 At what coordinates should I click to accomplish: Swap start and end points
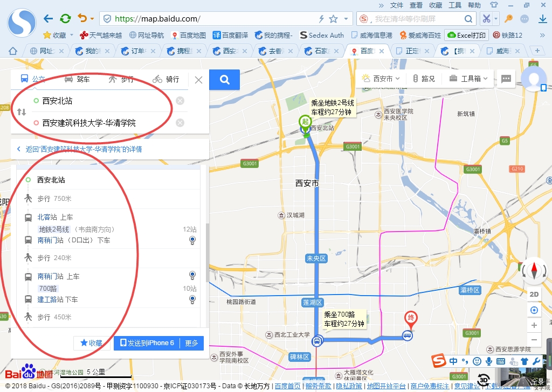coord(22,112)
